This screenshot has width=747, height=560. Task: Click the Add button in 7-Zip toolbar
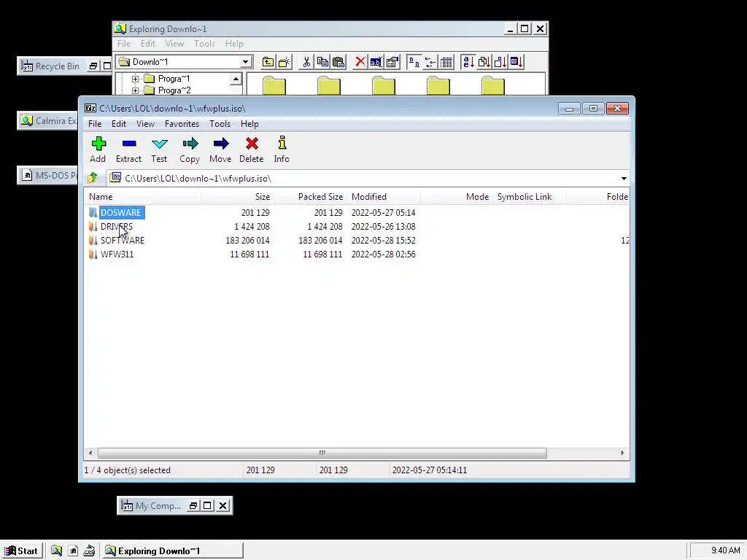(98, 149)
